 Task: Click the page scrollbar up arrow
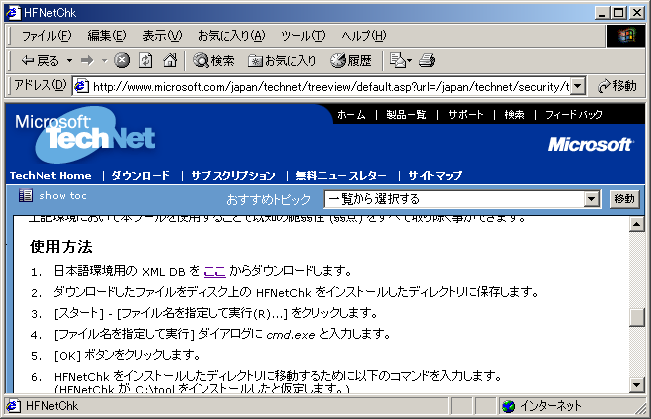point(636,224)
